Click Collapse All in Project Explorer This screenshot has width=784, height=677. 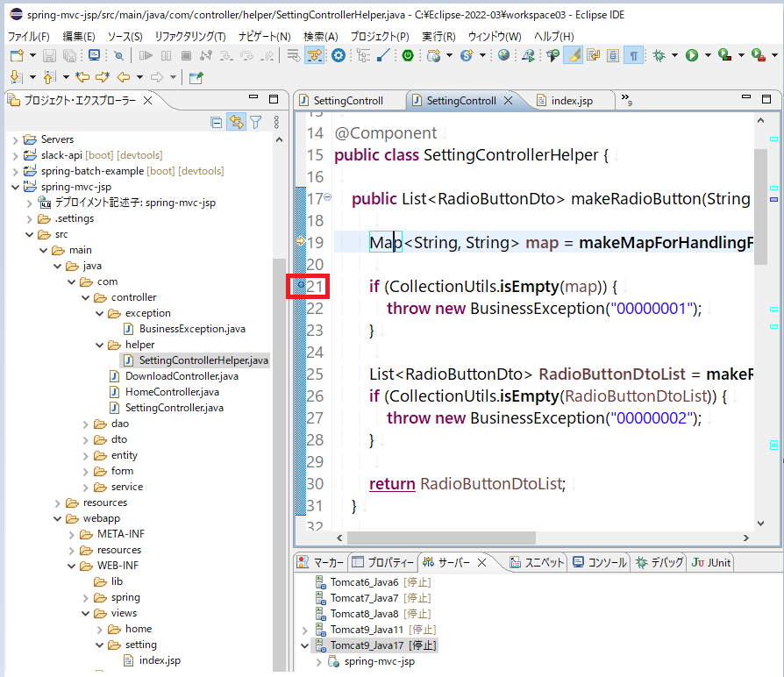[217, 123]
